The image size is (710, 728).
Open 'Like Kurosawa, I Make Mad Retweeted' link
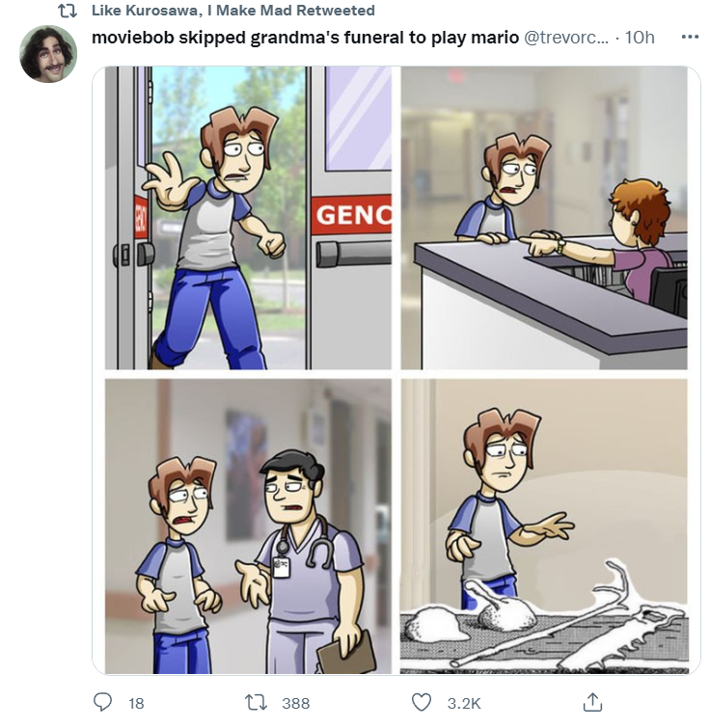pyautogui.click(x=233, y=11)
